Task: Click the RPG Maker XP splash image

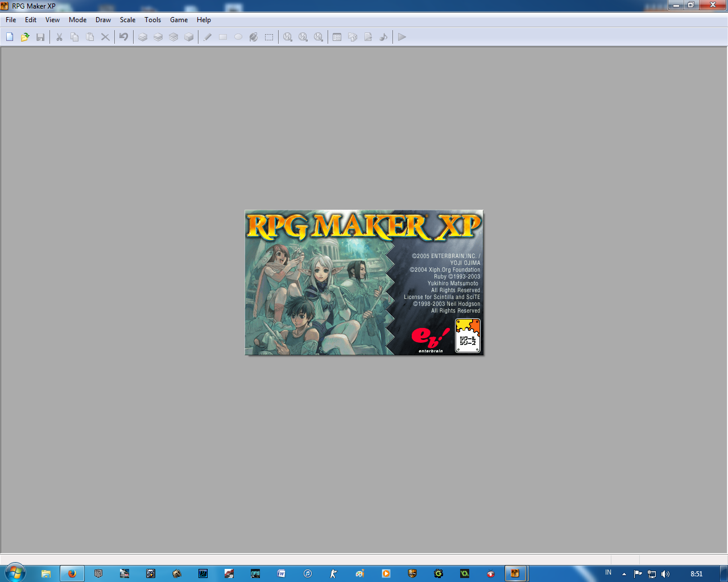Action: tap(364, 282)
